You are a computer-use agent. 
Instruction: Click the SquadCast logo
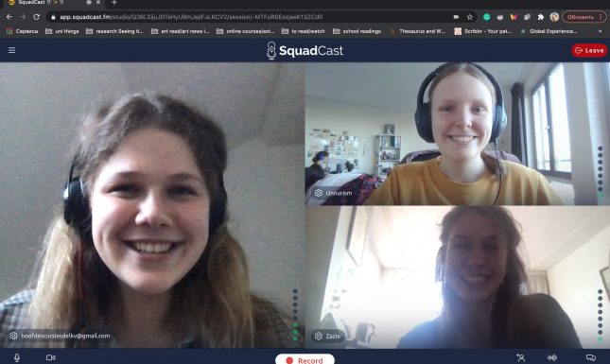(305, 50)
